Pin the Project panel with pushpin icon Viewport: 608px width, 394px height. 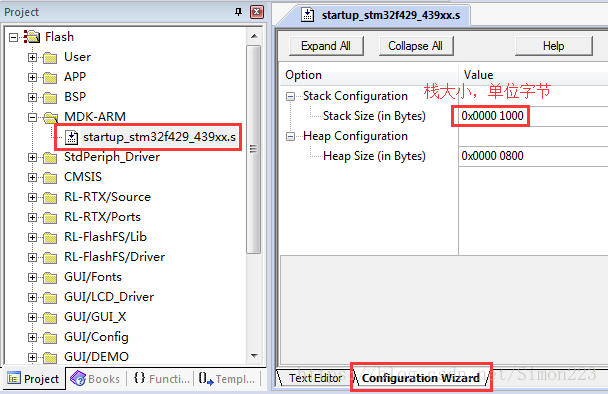[x=238, y=12]
